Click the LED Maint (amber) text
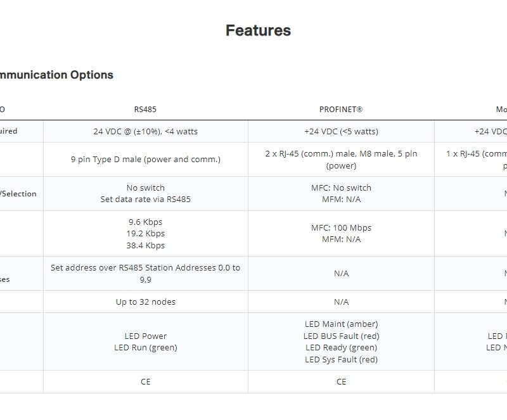Image resolution: width=507 pixels, height=420 pixels. 341,324
